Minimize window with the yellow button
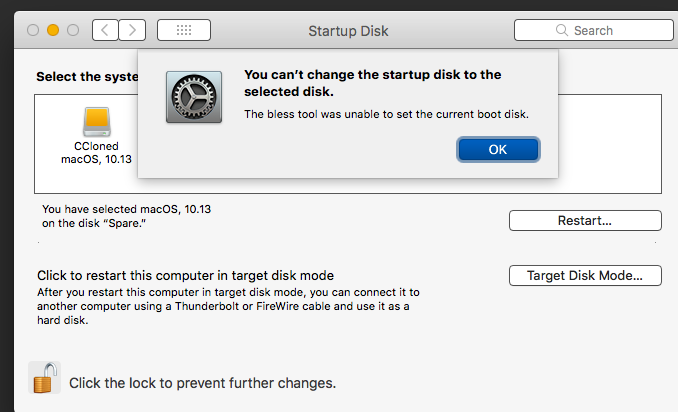The image size is (678, 412). click(x=53, y=30)
